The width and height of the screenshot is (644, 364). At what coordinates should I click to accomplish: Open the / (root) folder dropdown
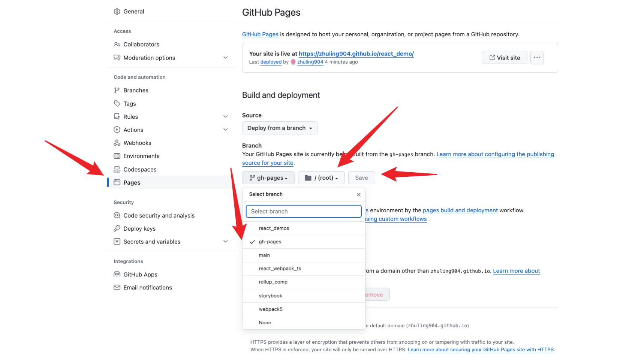321,178
